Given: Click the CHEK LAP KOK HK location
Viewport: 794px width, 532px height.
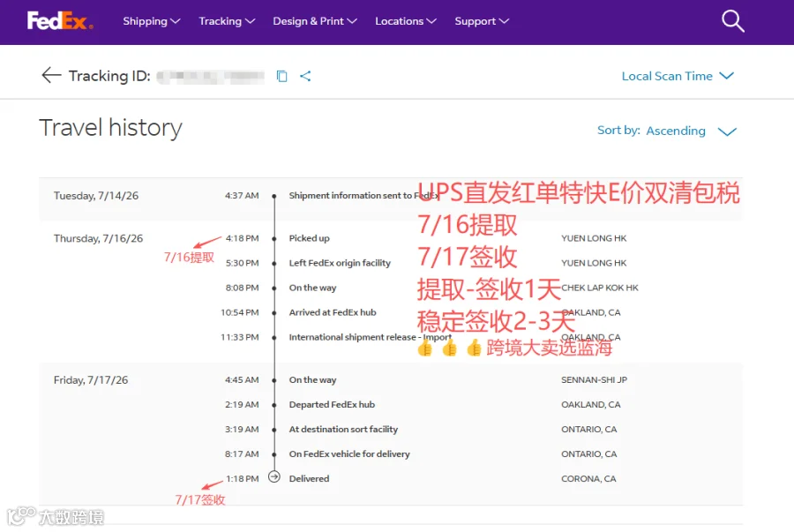Looking at the screenshot, I should tap(600, 288).
